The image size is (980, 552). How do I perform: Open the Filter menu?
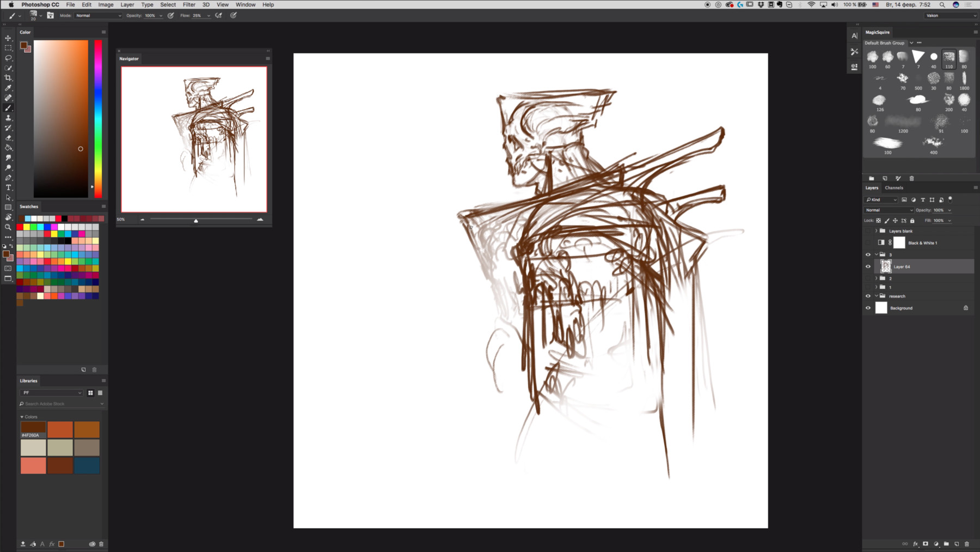point(189,4)
